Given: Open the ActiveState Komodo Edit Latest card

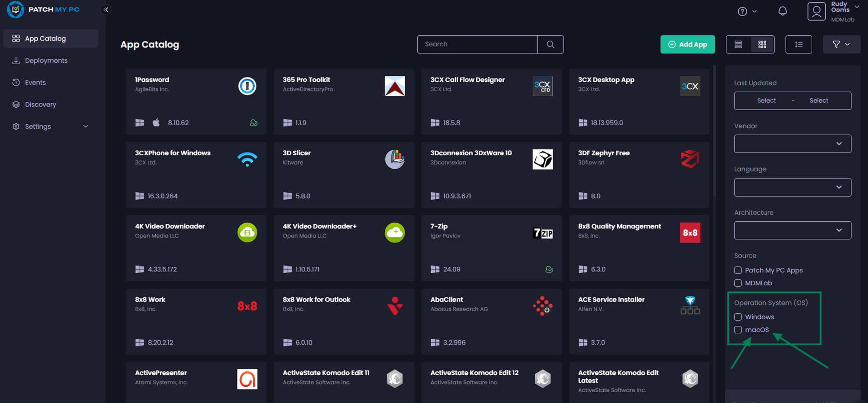Looking at the screenshot, I should coord(639,382).
